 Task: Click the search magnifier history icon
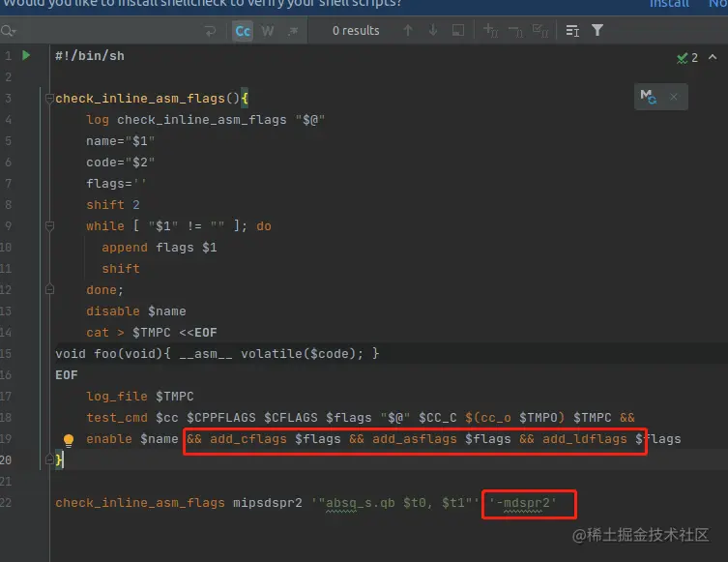(x=9, y=31)
